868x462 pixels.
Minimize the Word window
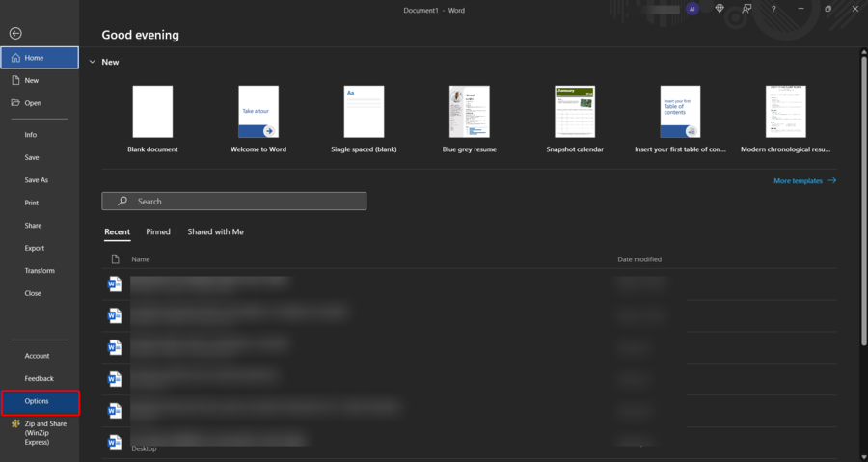point(801,9)
